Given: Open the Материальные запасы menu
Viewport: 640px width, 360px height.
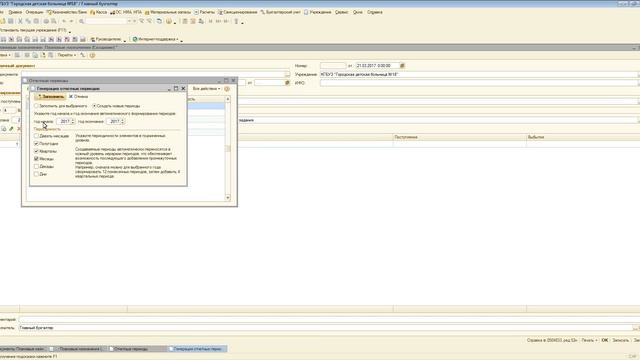Looking at the screenshot, I should coord(168,12).
